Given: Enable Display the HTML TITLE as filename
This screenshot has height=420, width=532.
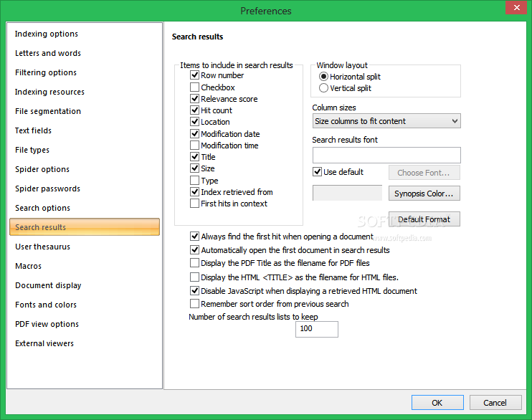Looking at the screenshot, I should click(194, 277).
